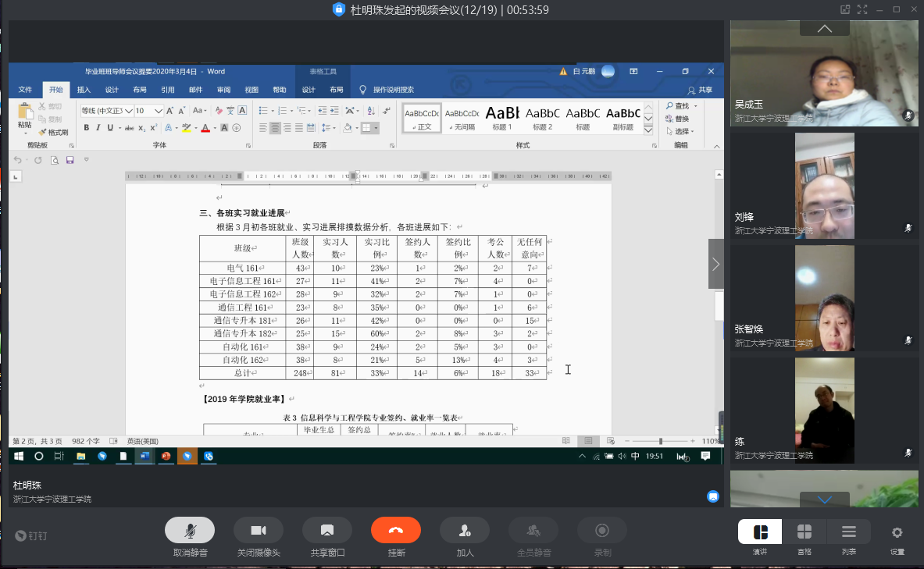Open the 审阅 tab in Word ribbon
This screenshot has height=569, width=924.
coord(223,90)
